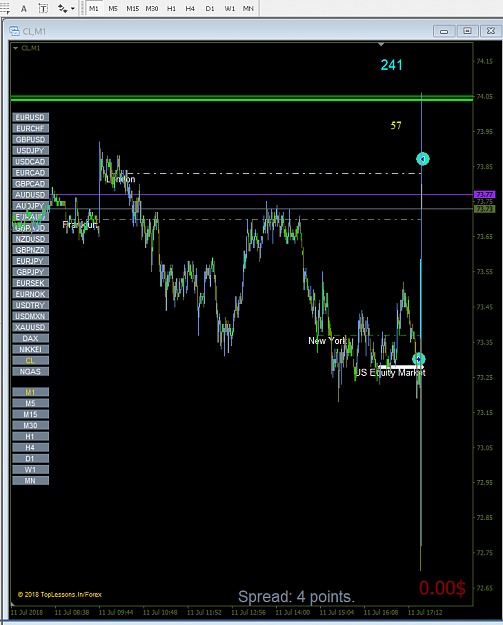Click the XAUUSD gold symbol button
Viewport: 503px width, 625px height.
click(x=30, y=327)
